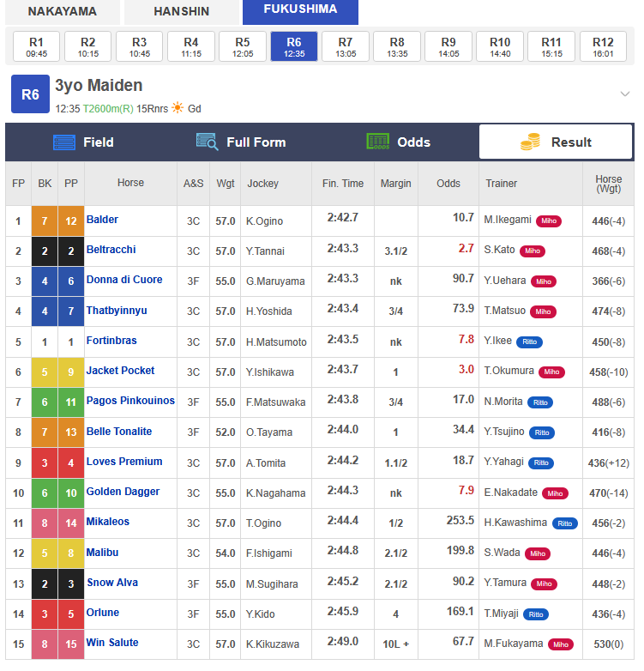Click jockey name H.Matsumoto
This screenshot has width=644, height=671.
point(276,342)
